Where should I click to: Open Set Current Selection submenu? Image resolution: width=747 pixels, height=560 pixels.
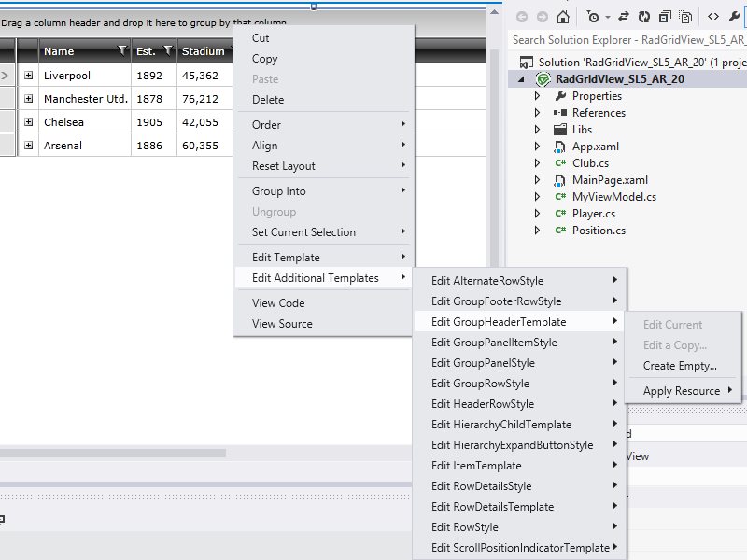tap(323, 231)
